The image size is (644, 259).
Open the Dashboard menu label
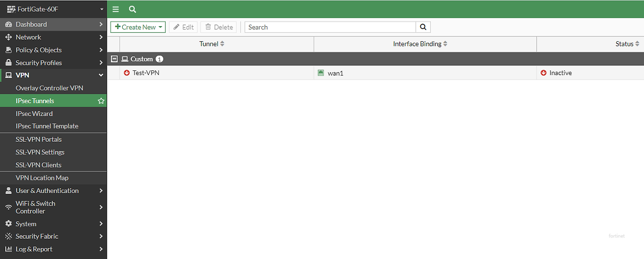31,24
